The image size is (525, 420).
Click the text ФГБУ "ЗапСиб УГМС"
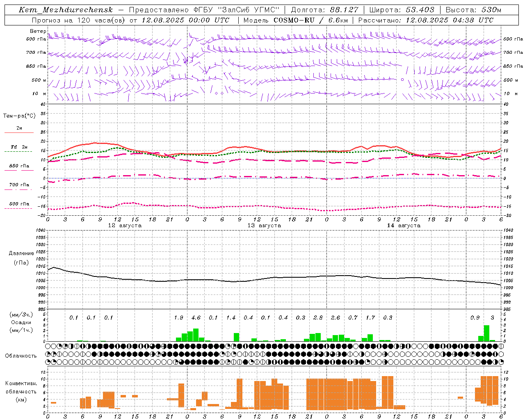[236, 10]
